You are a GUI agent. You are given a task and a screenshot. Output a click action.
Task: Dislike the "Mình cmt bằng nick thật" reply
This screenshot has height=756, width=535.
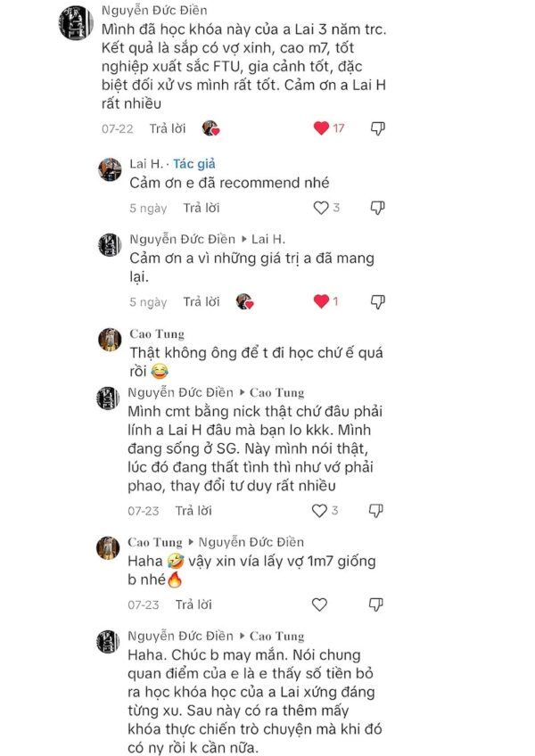[x=376, y=511]
